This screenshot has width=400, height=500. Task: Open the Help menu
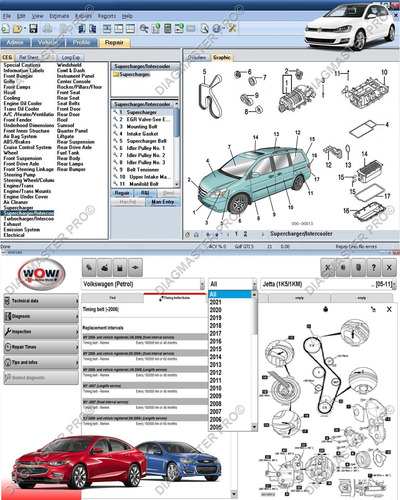(127, 16)
